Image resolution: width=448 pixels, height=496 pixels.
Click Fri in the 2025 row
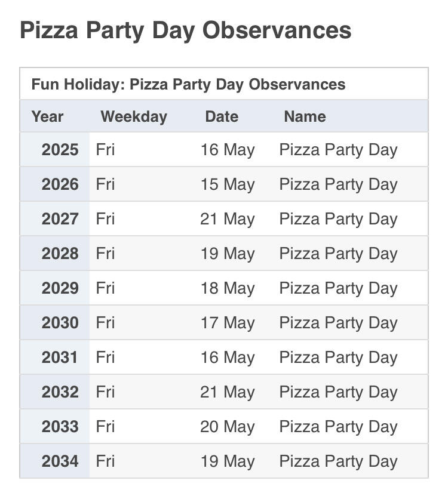click(105, 150)
